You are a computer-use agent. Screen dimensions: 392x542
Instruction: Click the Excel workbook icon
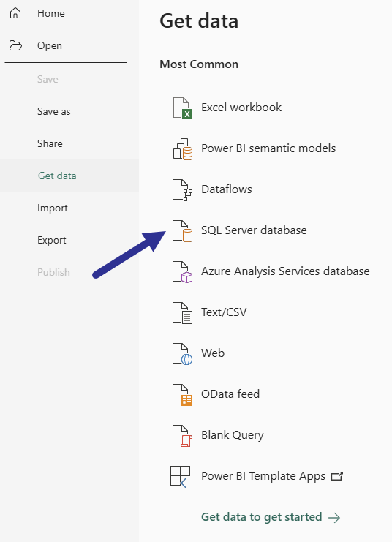tap(182, 108)
